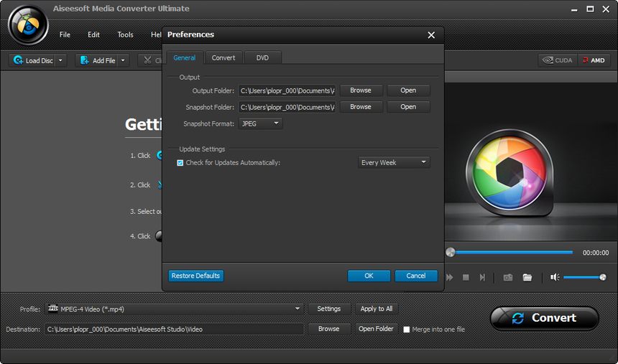
Task: Switch to the General preferences tab
Action: pyautogui.click(x=185, y=57)
